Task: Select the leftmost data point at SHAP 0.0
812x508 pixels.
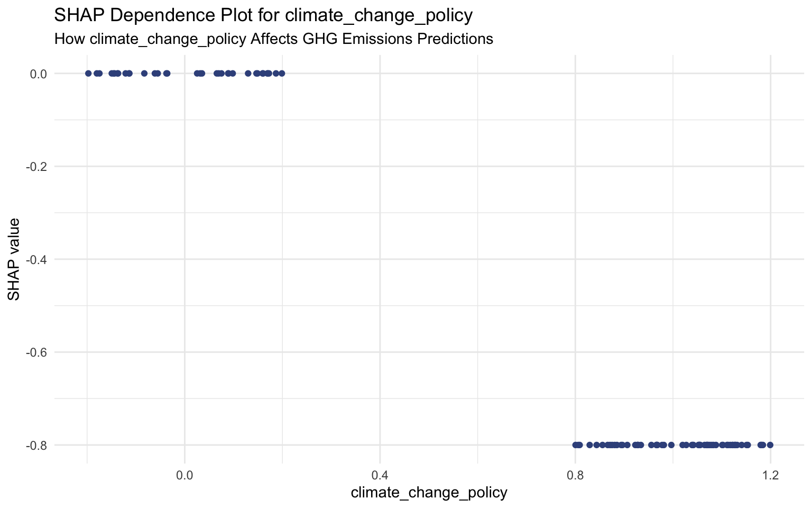Action: point(88,74)
